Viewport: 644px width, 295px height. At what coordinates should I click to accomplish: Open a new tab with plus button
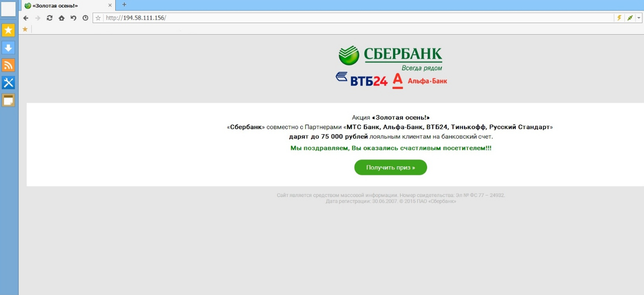pos(124,5)
